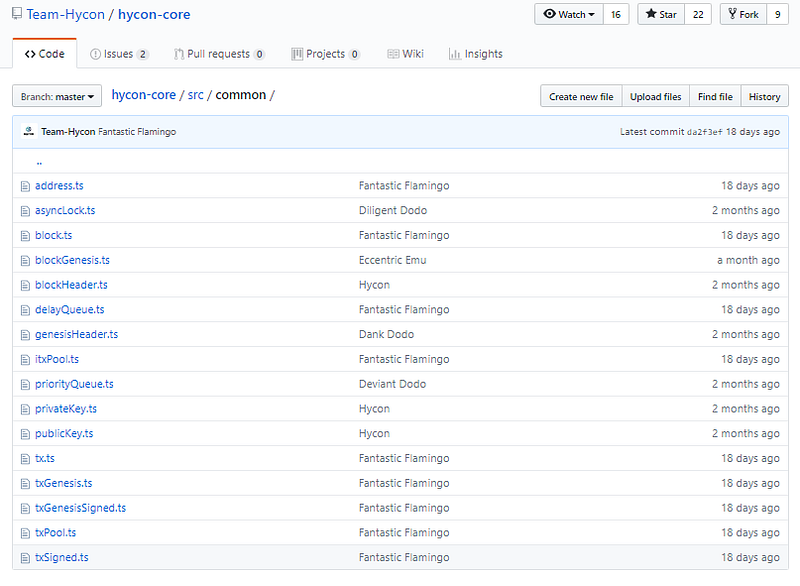Click the repository book icon

(17, 13)
